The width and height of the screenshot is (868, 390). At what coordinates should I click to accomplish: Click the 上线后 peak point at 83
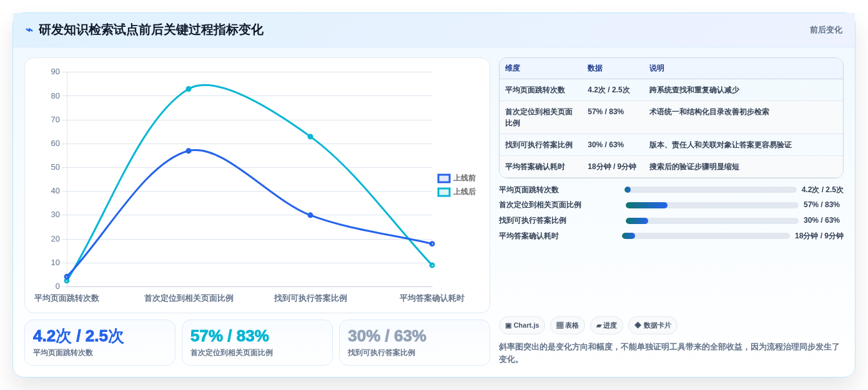[x=189, y=89]
